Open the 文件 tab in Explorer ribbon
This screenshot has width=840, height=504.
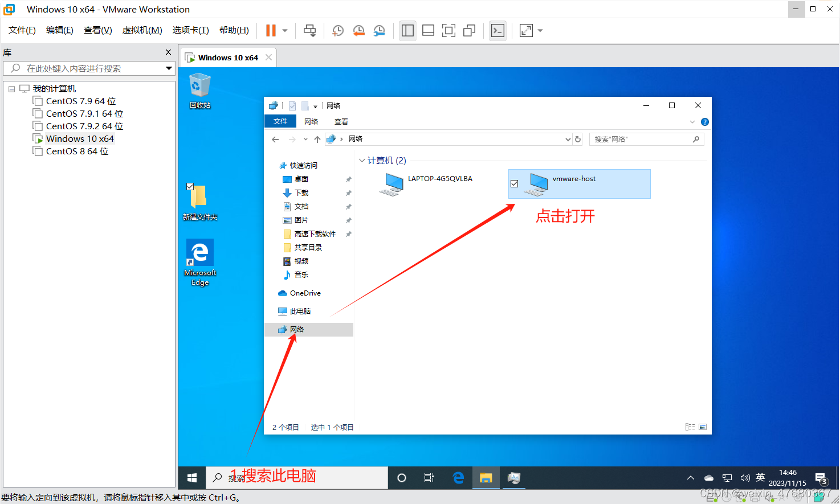(280, 121)
